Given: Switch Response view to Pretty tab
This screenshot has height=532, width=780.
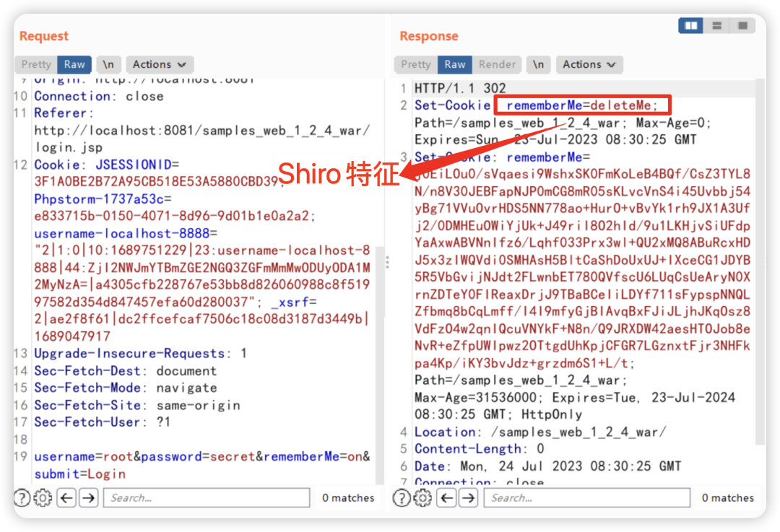Looking at the screenshot, I should (416, 64).
